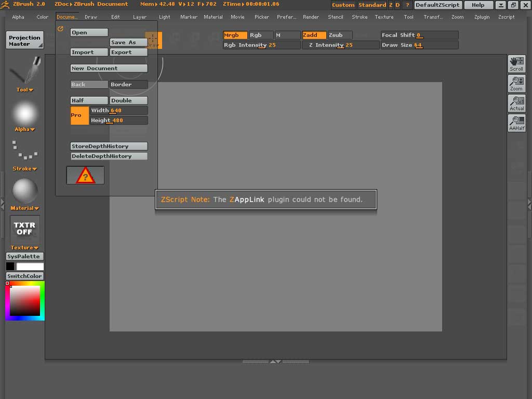
Task: Click the Rgb Intensity slider
Action: 262,45
